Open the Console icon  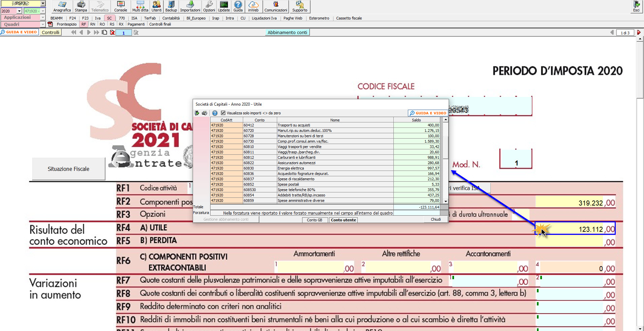tap(121, 6)
